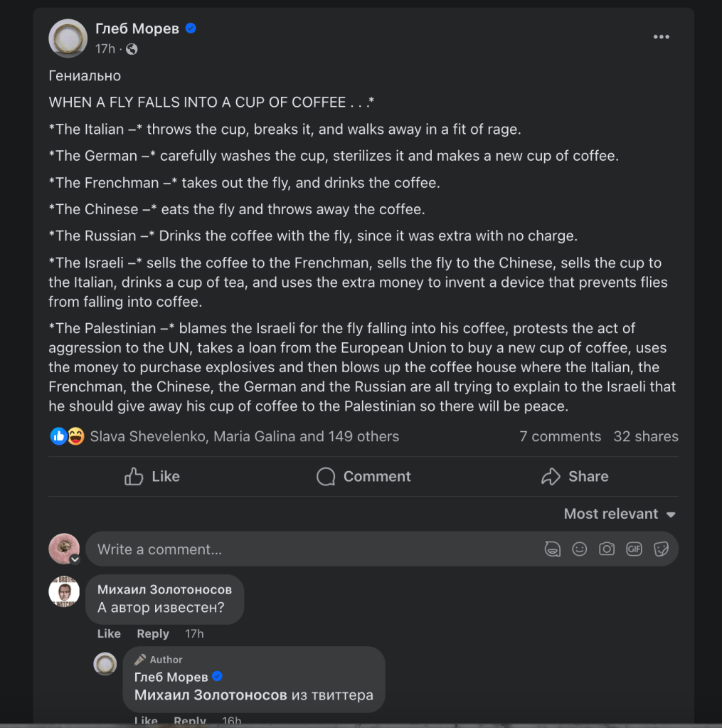Viewport: 722px width, 728px height.
Task: Click the public globe privacy icon
Action: point(132,49)
